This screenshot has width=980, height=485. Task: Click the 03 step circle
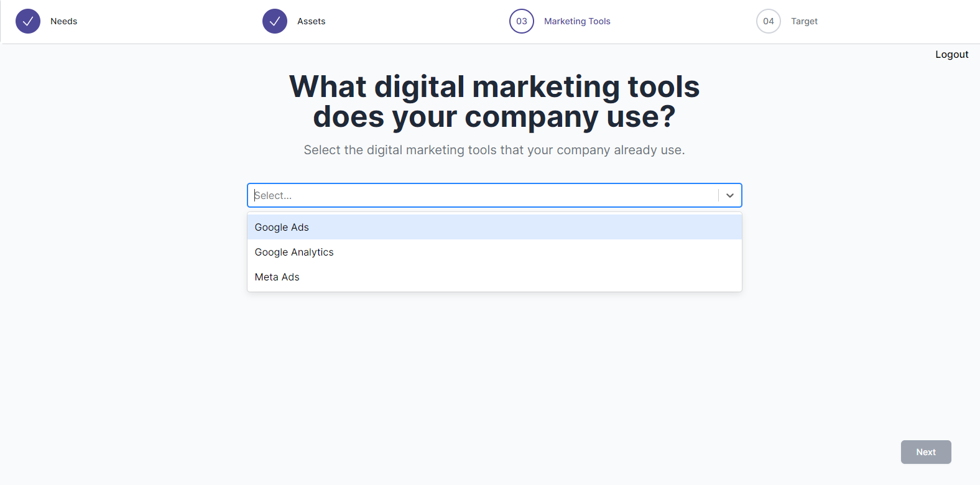point(522,21)
